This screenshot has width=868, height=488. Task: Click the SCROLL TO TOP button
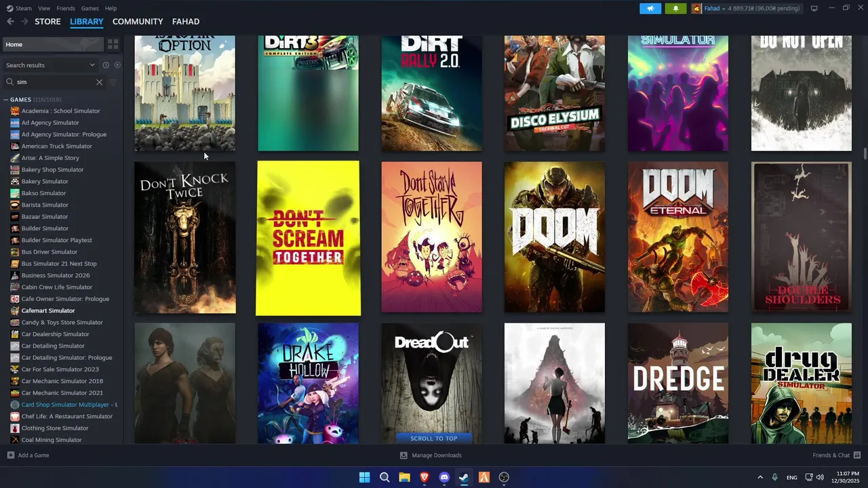tap(433, 439)
